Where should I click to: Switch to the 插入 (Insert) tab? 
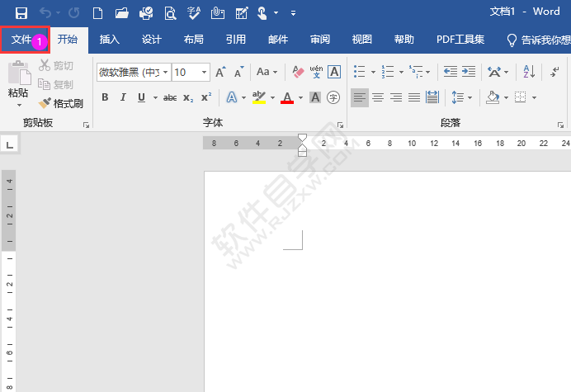(x=109, y=39)
